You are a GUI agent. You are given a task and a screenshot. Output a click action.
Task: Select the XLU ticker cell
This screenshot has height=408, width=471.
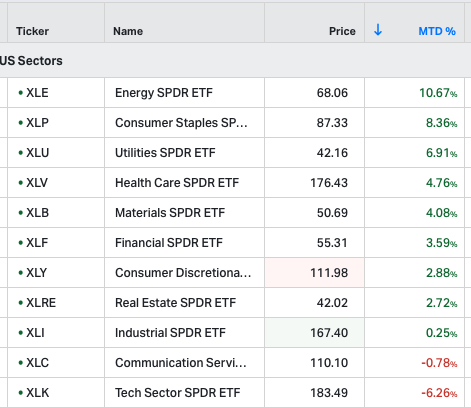pos(56,153)
